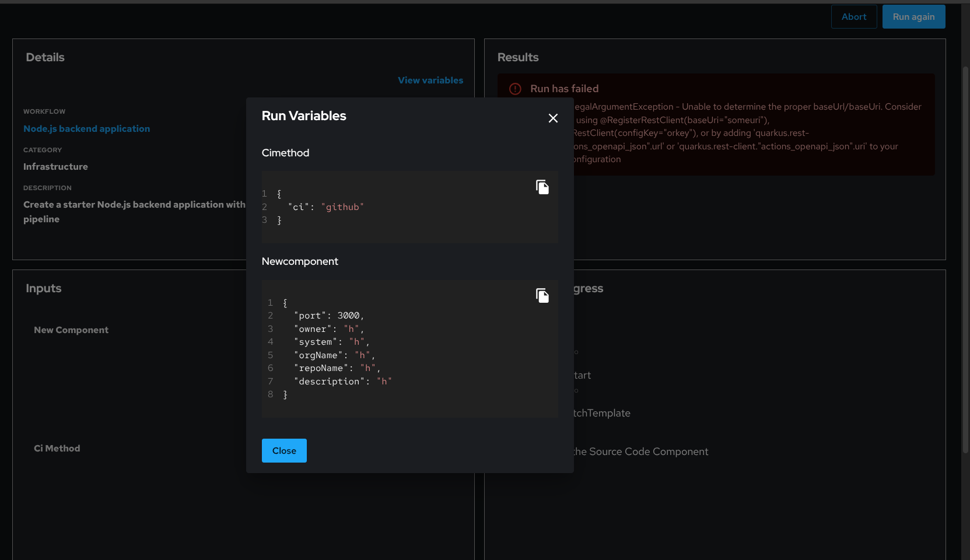Copy the Cimethod JSON to clipboard

click(542, 187)
